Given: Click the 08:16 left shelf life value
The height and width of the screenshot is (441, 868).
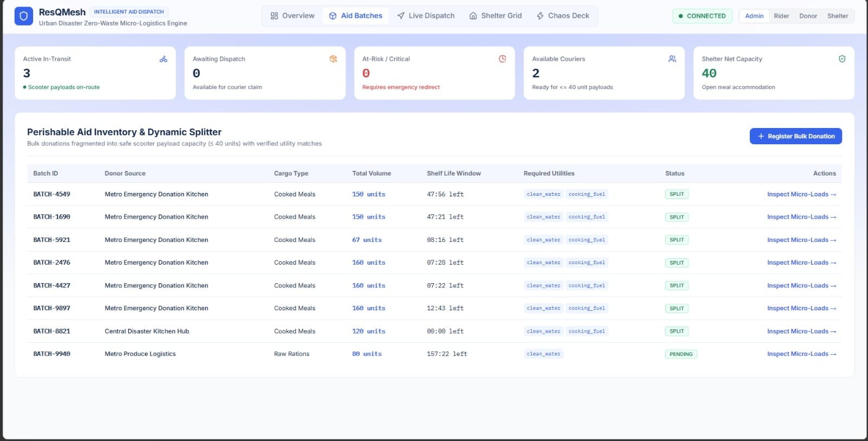Looking at the screenshot, I should click(x=445, y=240).
